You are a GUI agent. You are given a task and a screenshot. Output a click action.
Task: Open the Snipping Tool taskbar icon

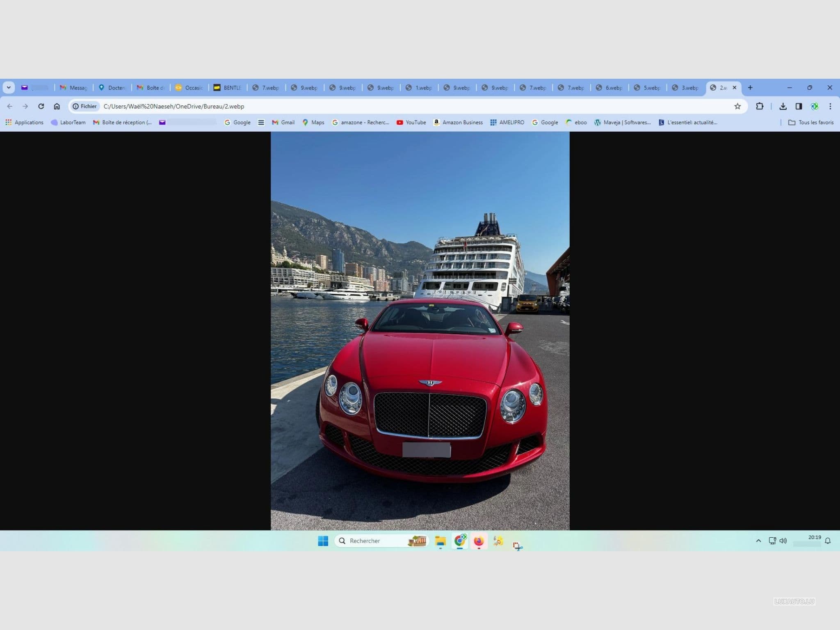(517, 546)
